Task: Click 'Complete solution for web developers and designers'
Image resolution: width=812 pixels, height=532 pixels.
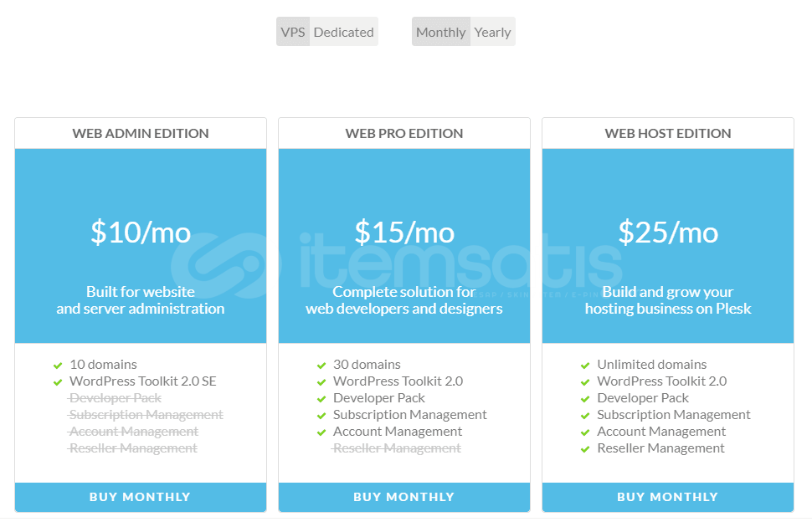Action: pos(404,300)
